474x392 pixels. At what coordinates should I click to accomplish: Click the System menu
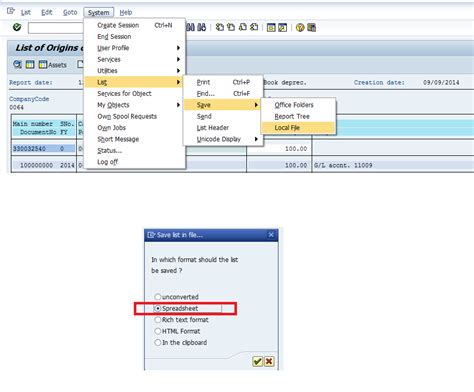99,12
